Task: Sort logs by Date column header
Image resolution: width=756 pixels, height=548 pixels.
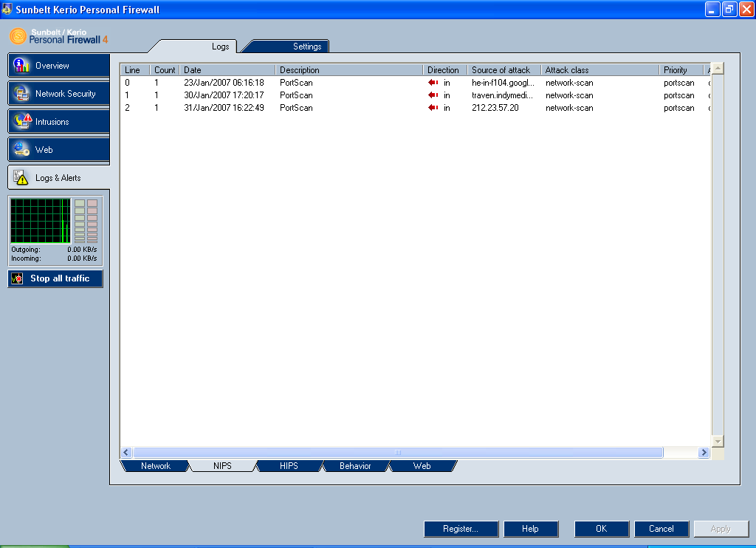Action: [227, 70]
